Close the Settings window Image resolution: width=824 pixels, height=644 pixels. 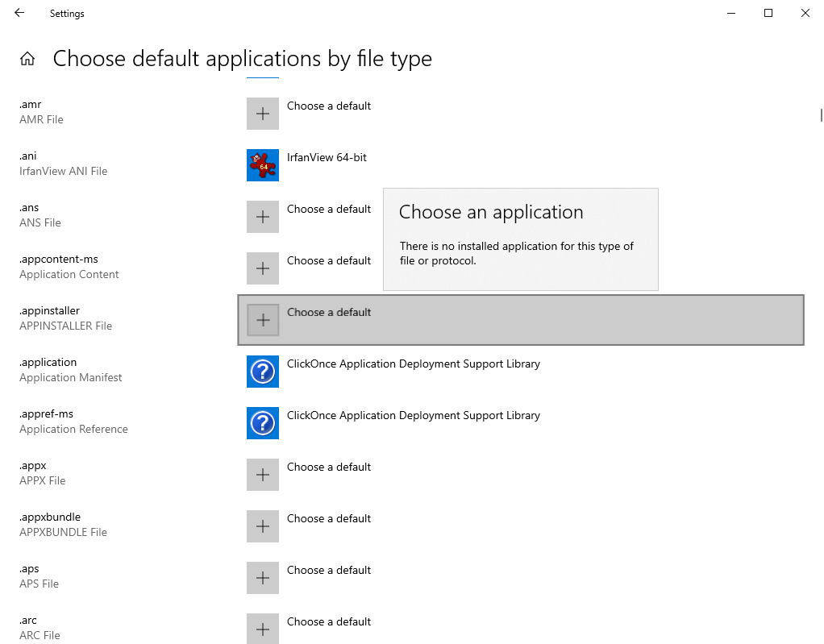tap(805, 13)
